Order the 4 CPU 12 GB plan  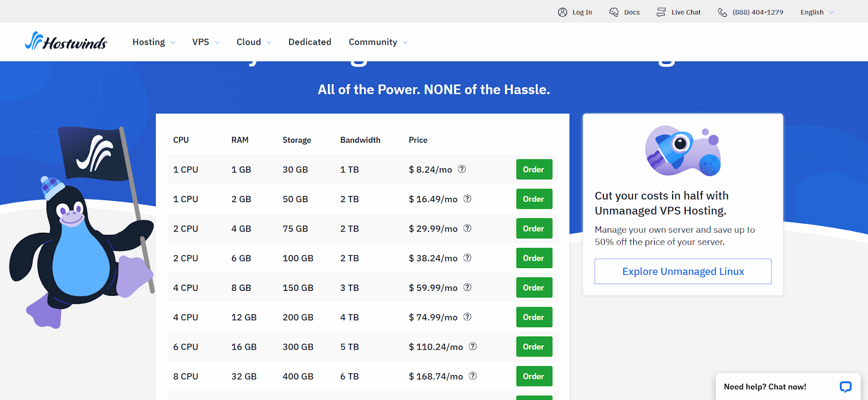point(534,317)
